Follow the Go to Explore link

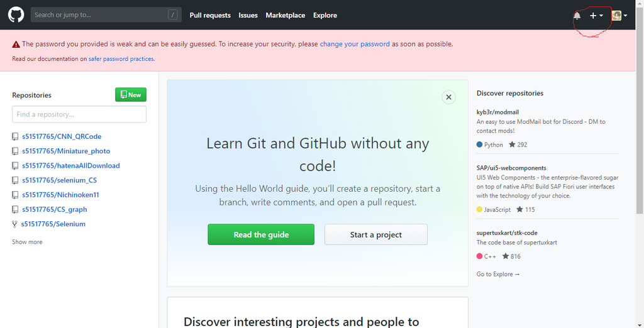coord(498,274)
